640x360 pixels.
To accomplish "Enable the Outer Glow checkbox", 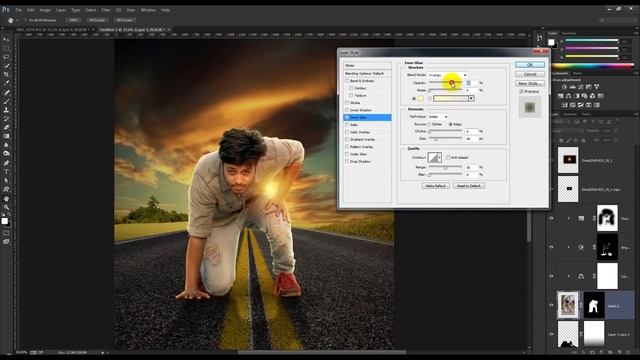I will [347, 154].
